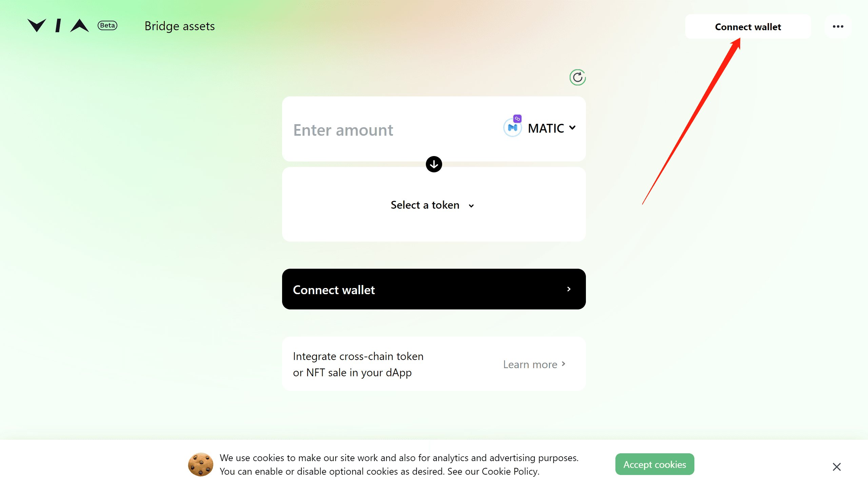The image size is (868, 494).
Task: Toggle the token transfer direction arrow
Action: (x=434, y=164)
